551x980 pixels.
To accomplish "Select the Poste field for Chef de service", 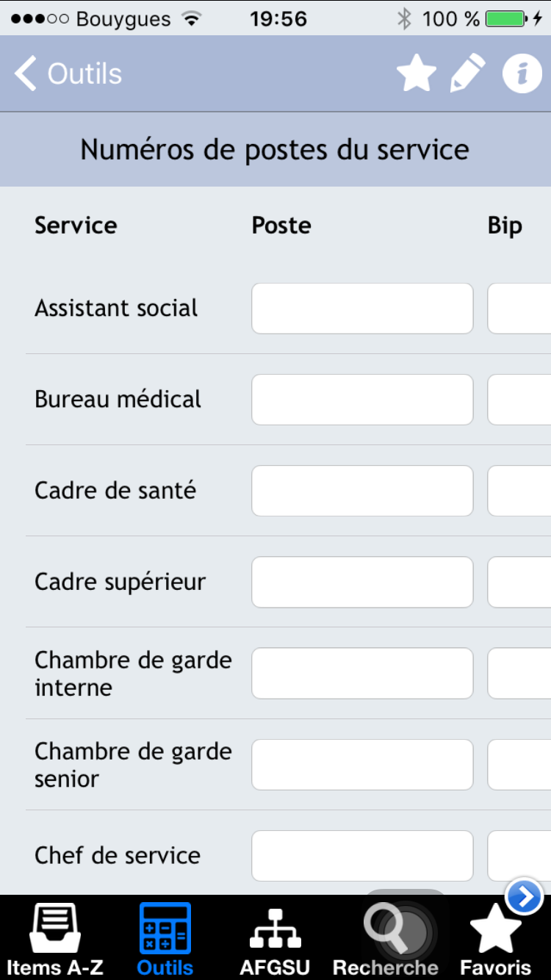I will tap(362, 855).
